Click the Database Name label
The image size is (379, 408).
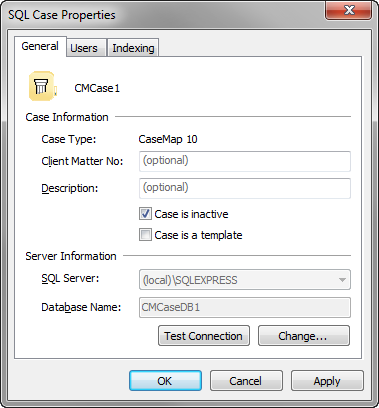[81, 307]
